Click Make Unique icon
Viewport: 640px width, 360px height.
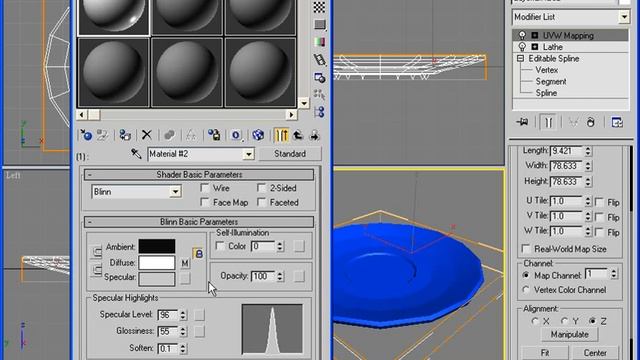191,135
